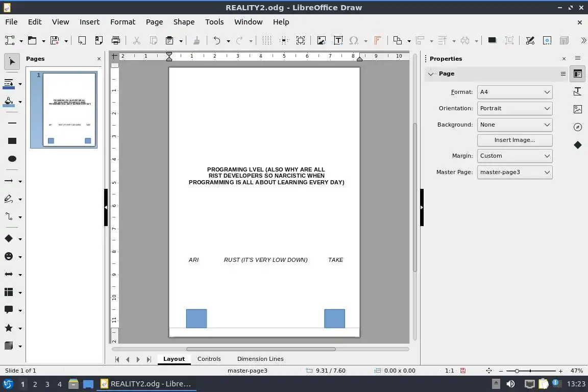
Task: Toggle Point Edit Mode icon
Action: 530,40
